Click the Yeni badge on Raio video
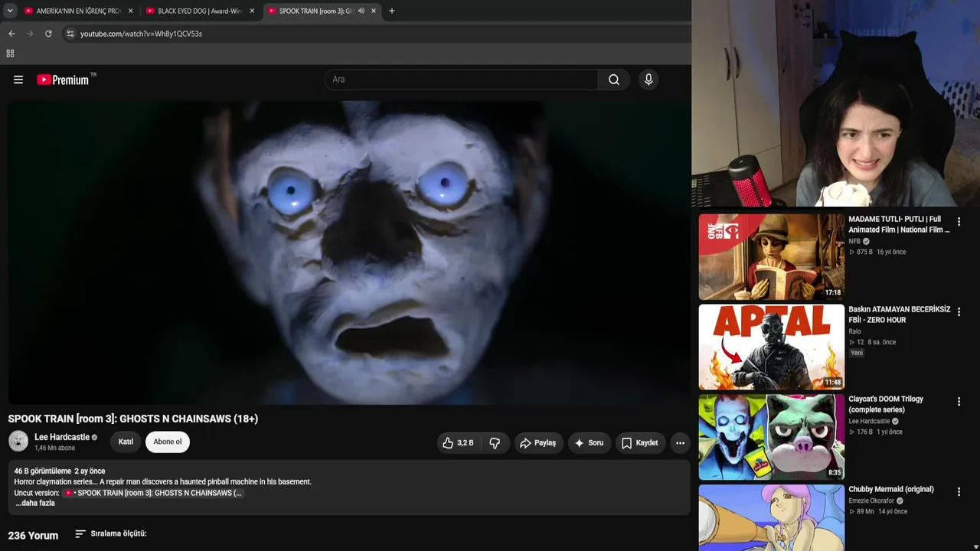Viewport: 980px width, 551px height. pyautogui.click(x=857, y=353)
